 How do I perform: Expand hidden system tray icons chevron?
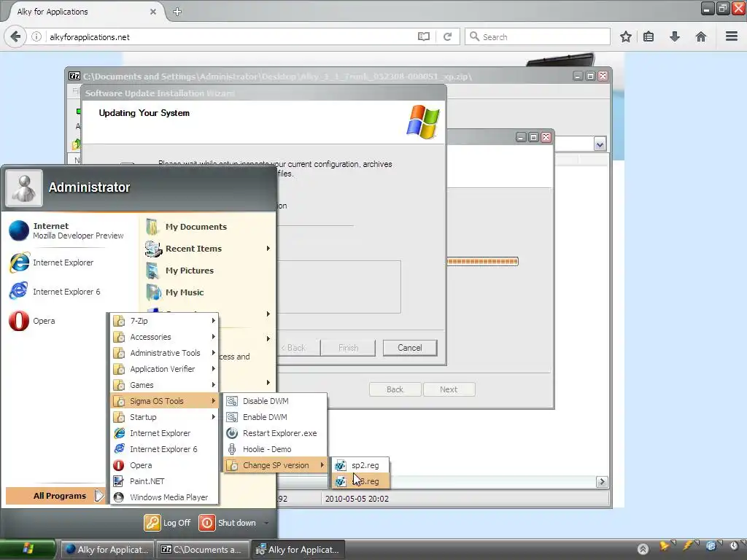tap(643, 549)
